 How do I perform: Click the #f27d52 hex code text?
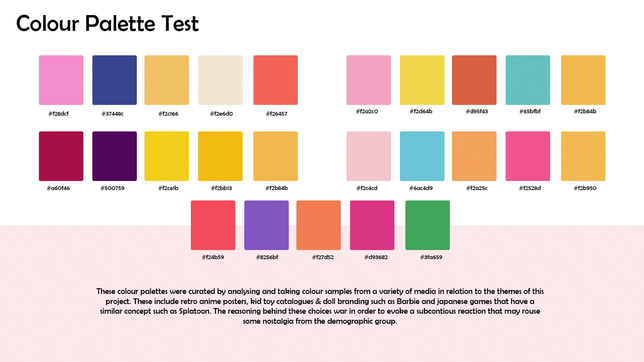click(x=323, y=257)
